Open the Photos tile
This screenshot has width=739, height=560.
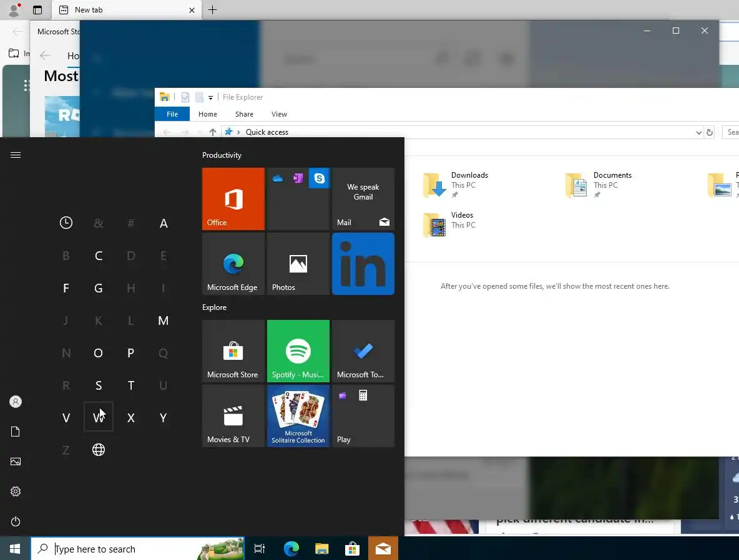(298, 264)
